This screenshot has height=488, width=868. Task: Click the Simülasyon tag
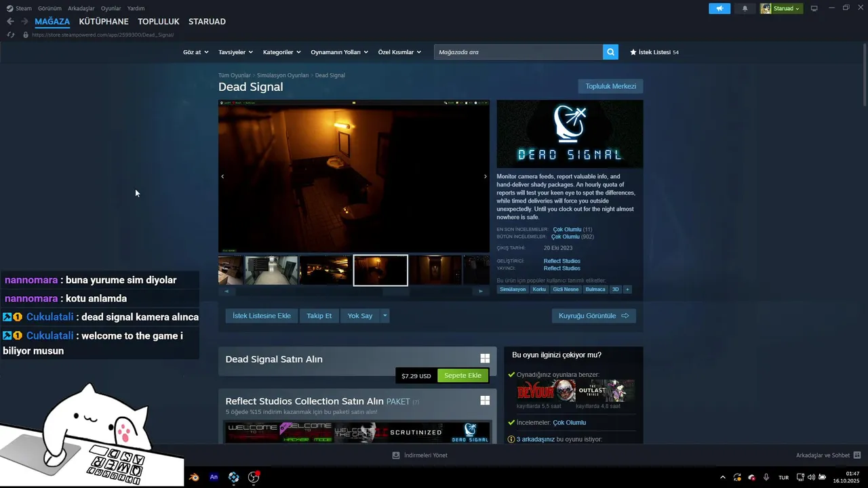(513, 289)
